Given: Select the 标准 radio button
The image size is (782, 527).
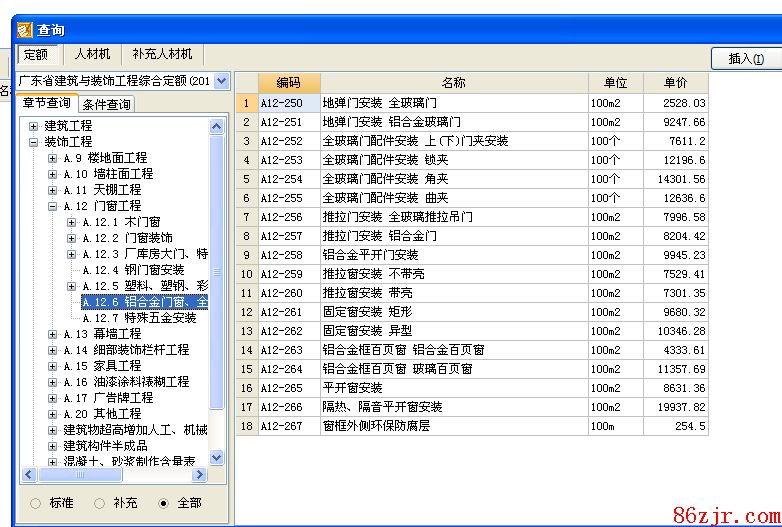Looking at the screenshot, I should [36, 503].
